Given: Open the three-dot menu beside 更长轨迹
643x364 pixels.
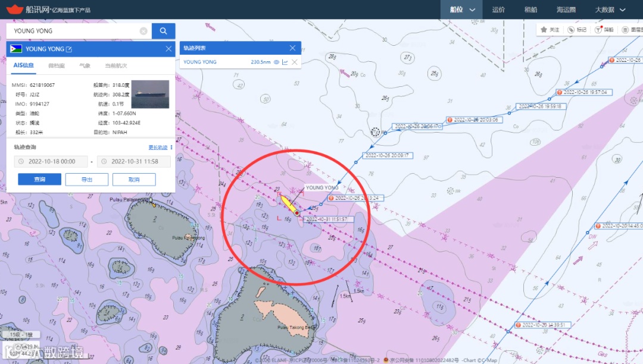Looking at the screenshot, I should click(171, 148).
